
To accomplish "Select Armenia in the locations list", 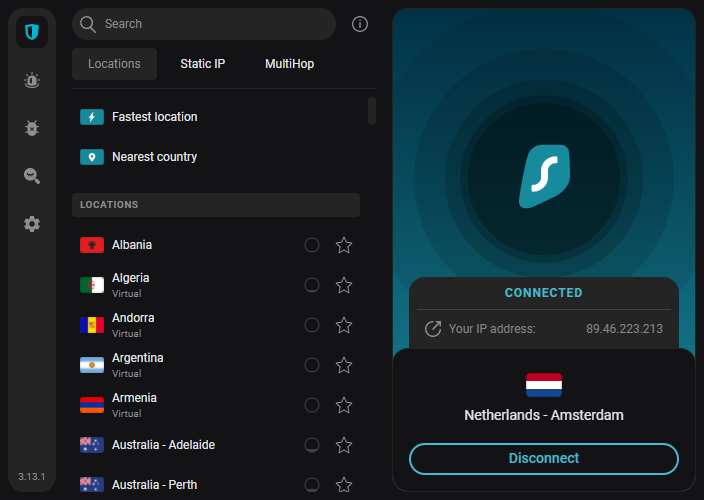I will 216,404.
